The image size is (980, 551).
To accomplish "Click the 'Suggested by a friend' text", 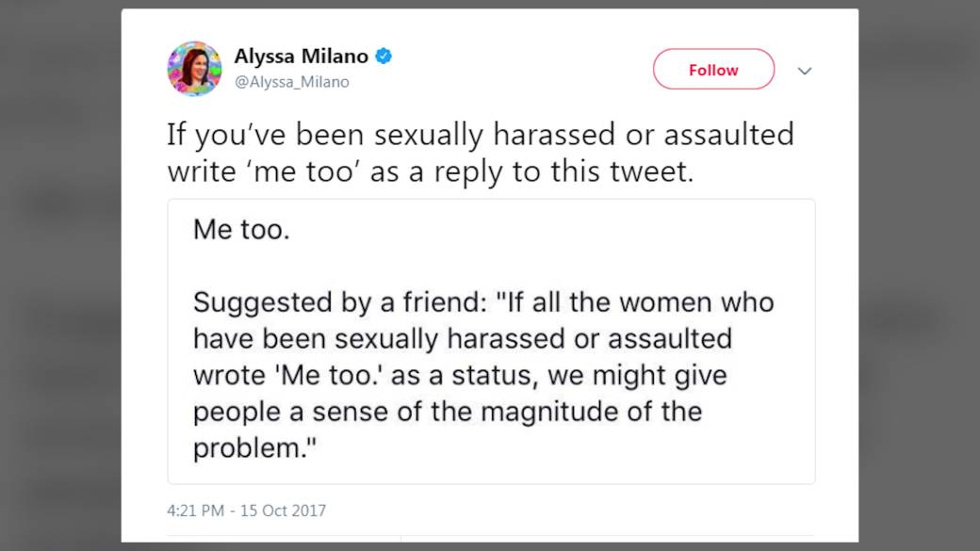I will point(342,302).
